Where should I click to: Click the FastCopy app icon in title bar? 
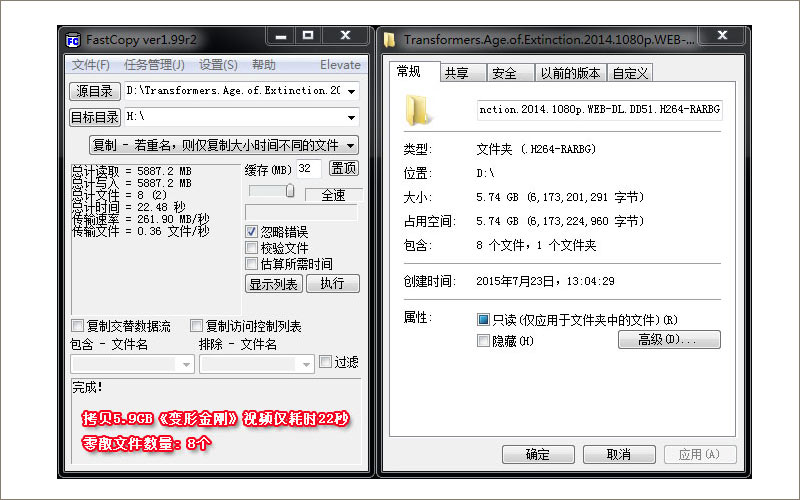coord(73,40)
